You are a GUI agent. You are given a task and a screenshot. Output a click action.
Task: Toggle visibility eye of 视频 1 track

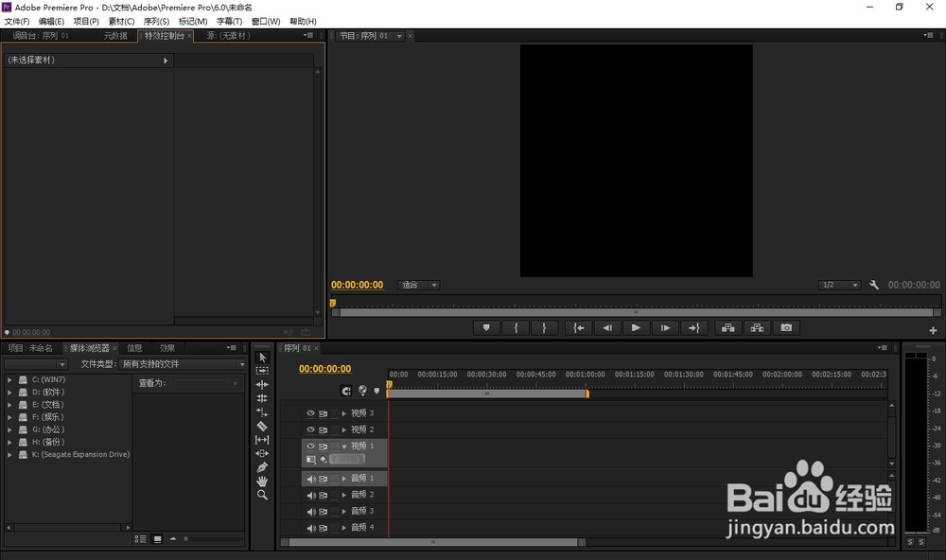coord(310,446)
